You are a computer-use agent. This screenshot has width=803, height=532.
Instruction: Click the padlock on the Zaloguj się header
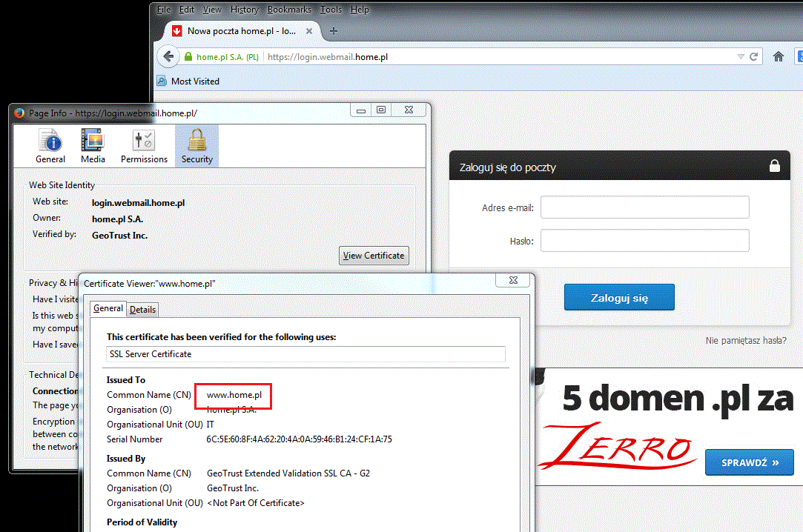(775, 165)
